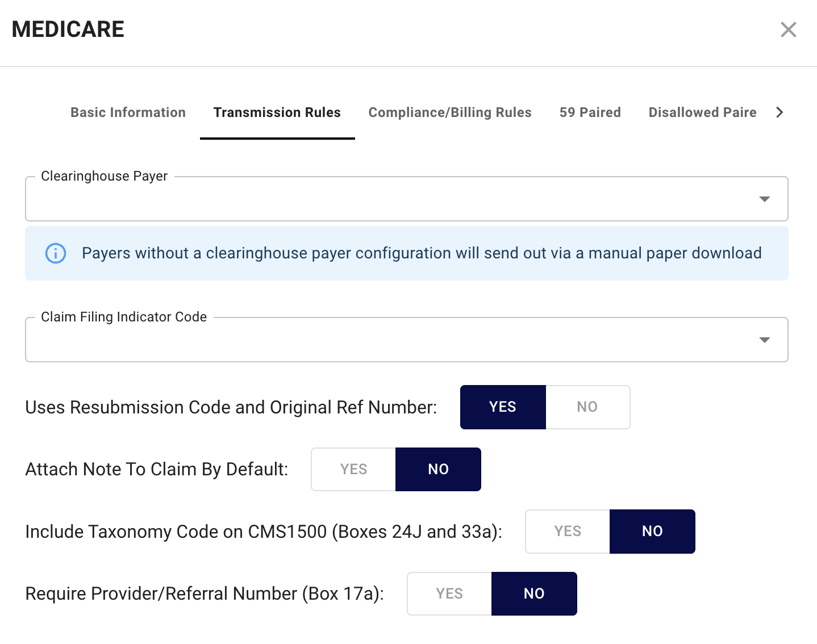This screenshot has height=644, width=817.
Task: Select YES for Require Provider/Referral Number
Action: point(449,593)
